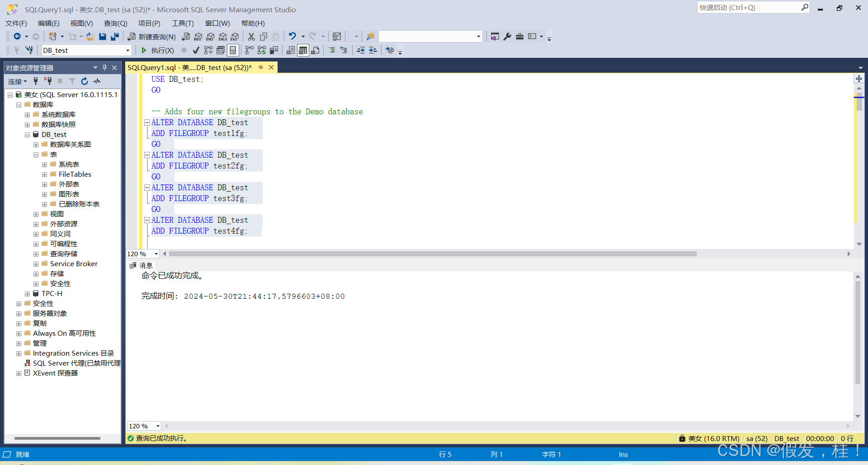
Task: Increase indent of selected lines
Action: point(373,50)
